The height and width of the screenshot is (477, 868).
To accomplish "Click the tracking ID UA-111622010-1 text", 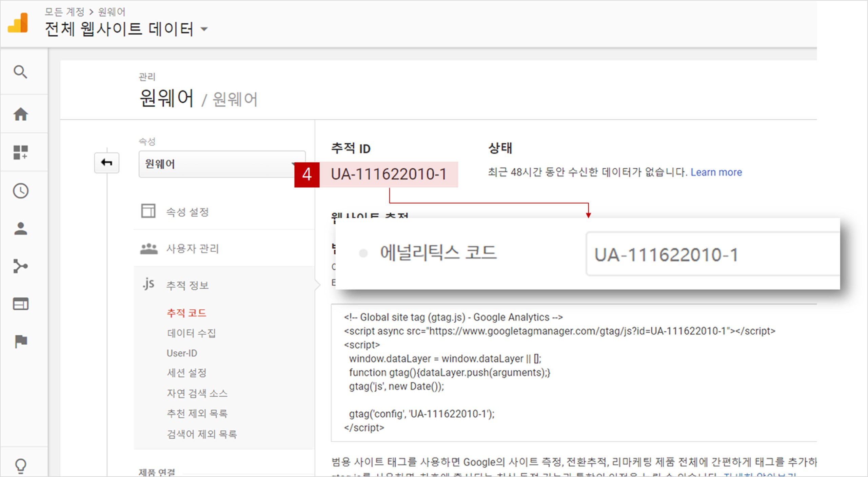I will point(389,174).
